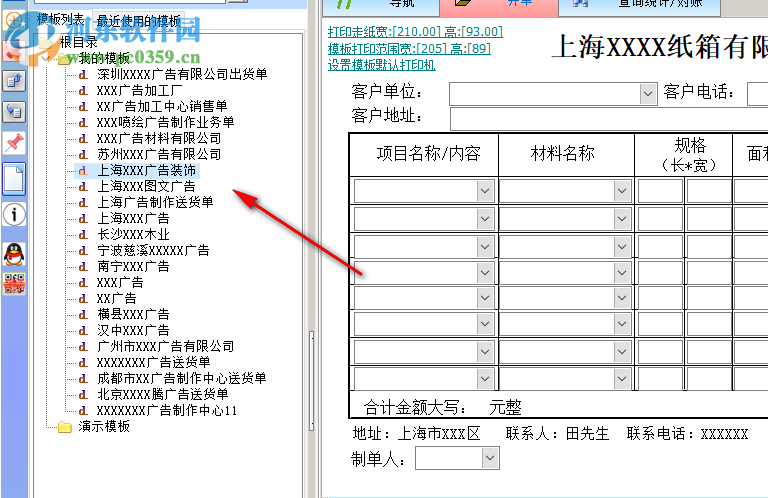
Task: Open top row 项目名称/内容 dropdown
Action: coord(485,190)
